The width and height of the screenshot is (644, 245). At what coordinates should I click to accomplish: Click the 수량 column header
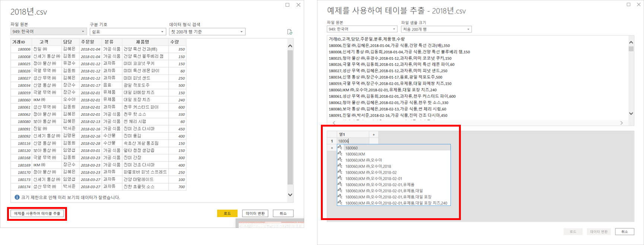[177, 42]
